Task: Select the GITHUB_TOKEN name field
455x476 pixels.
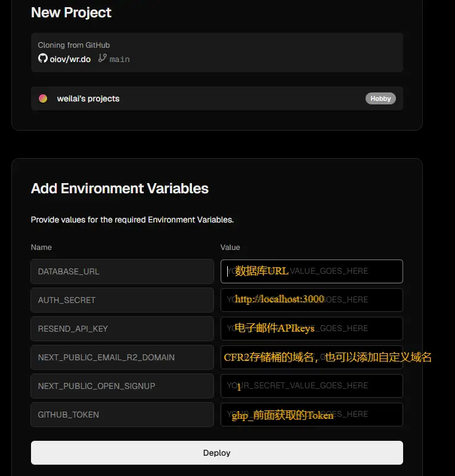Action: tap(122, 415)
